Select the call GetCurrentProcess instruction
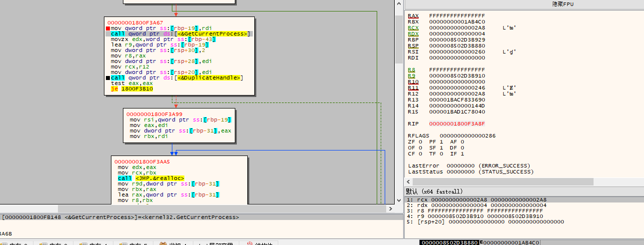The width and height of the screenshot is (644, 245). [181, 34]
